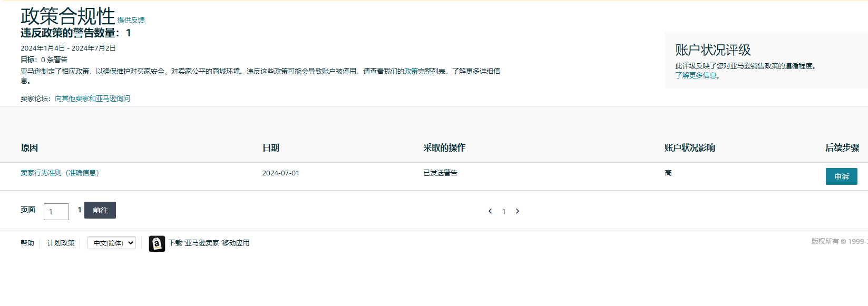Image resolution: width=868 pixels, height=306 pixels.
Task: Go to previous page with left chevron
Action: pyautogui.click(x=490, y=211)
